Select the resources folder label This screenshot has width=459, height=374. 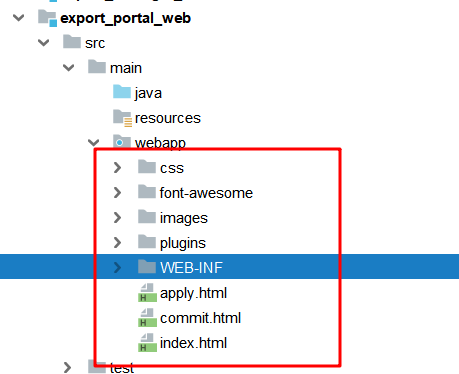pyautogui.click(x=168, y=118)
